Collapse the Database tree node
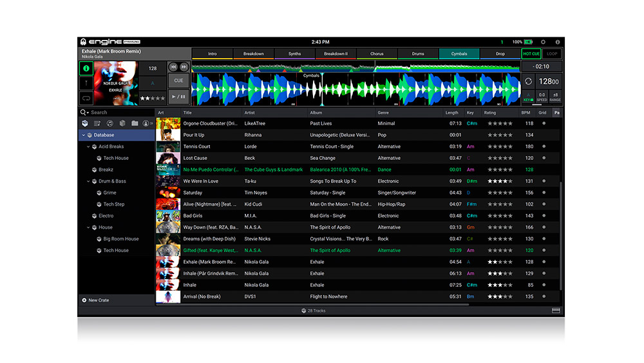644x363 pixels. 83,135
